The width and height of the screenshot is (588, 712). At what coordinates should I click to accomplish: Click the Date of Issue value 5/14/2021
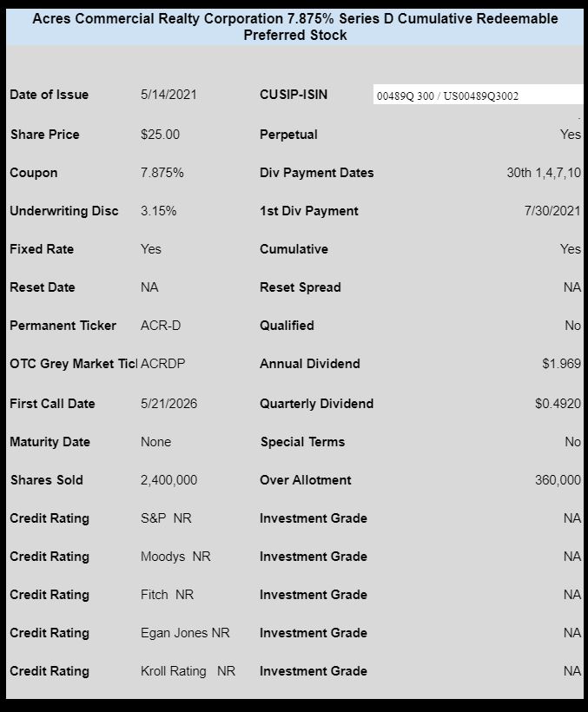click(x=168, y=95)
